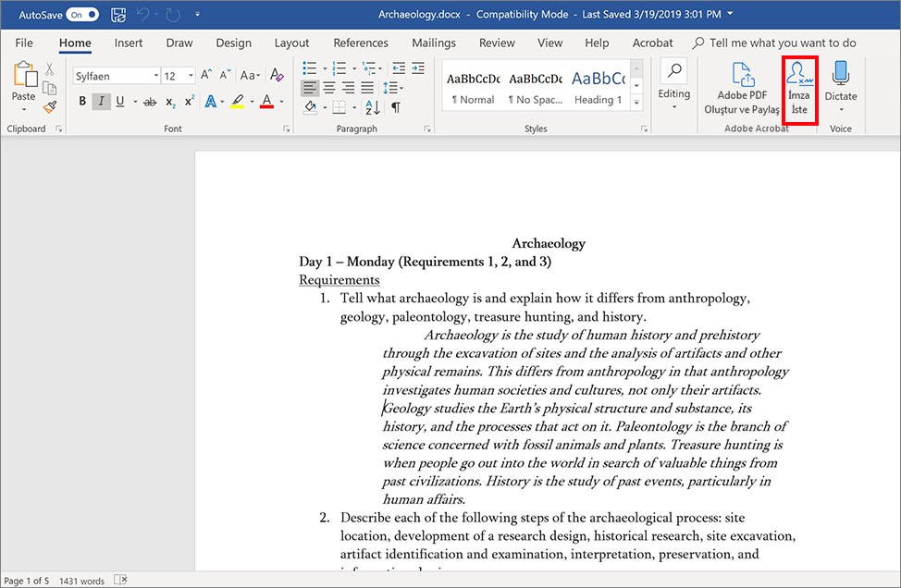Toggle Align Left paragraph button
The image size is (901, 588).
[310, 88]
